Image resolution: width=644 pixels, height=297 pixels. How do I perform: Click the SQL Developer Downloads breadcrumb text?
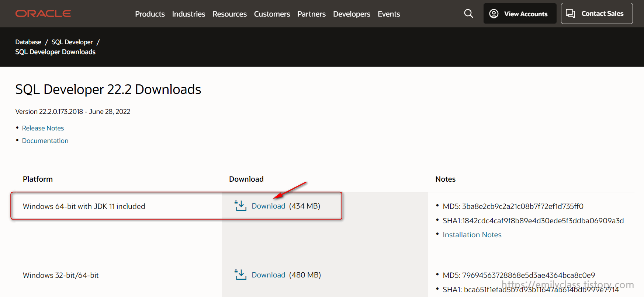55,52
